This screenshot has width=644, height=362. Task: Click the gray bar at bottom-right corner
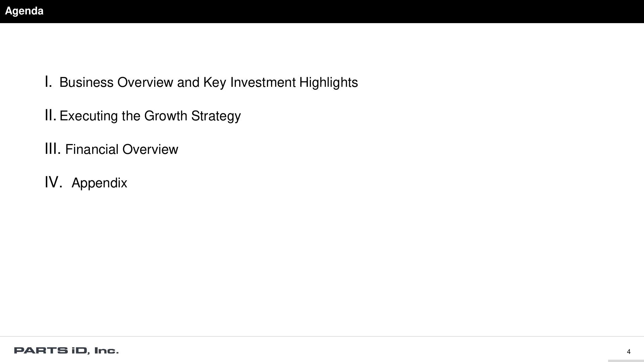tap(626, 361)
